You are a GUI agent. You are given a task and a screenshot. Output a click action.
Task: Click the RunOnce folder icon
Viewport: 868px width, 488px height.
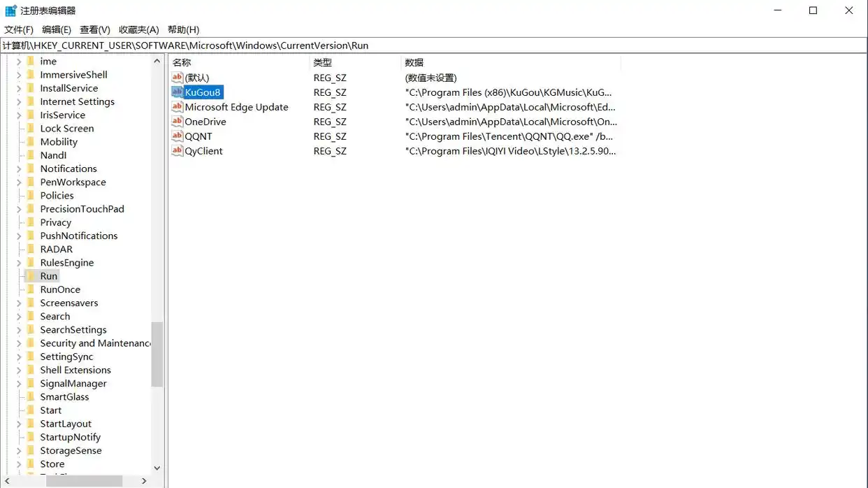[31, 289]
